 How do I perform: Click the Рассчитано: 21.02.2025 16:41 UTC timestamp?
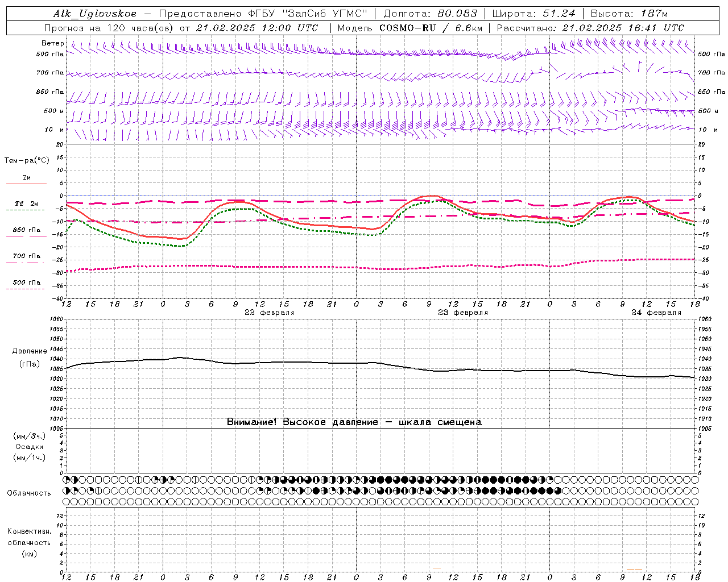coord(590,28)
